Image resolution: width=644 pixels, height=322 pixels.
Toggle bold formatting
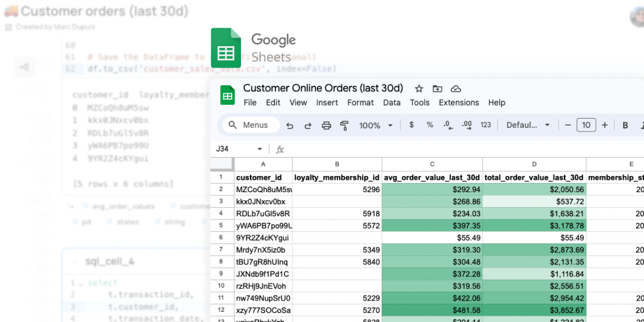[x=625, y=125]
